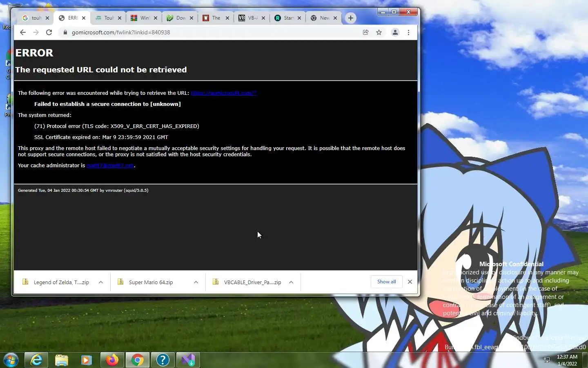Open the Windows Start menu orb
Screen dimensions: 588x368
11,360
